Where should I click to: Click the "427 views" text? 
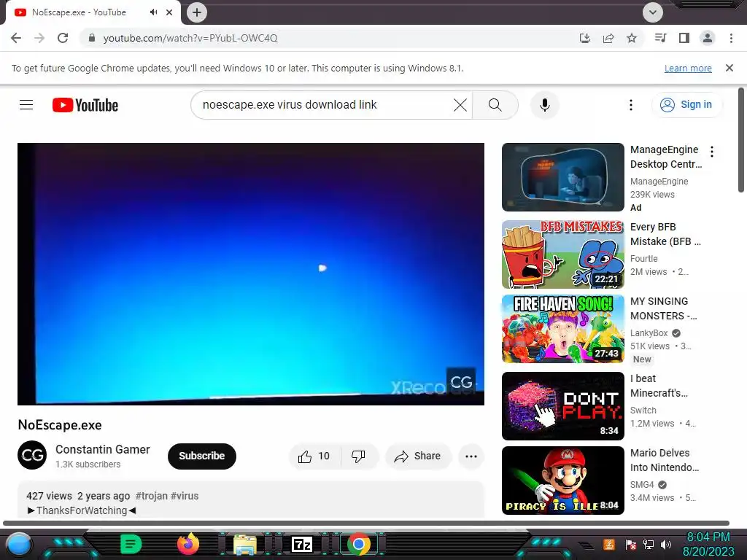[x=49, y=496]
